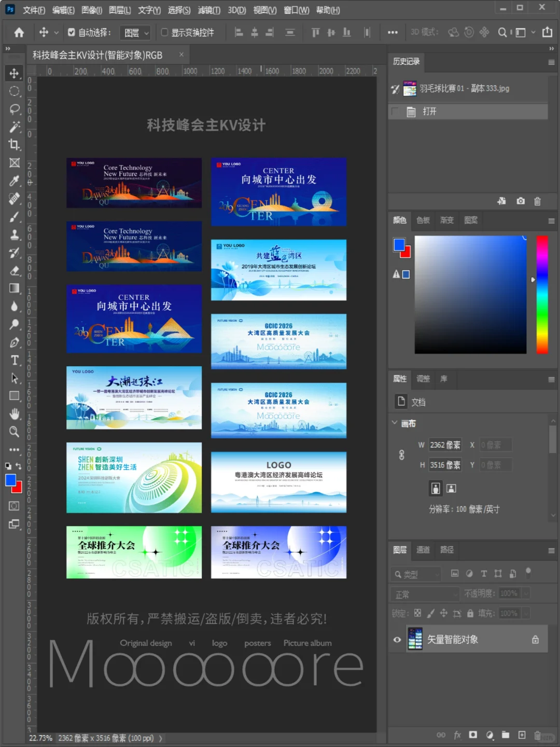Open the 滤镜(T) menu
560x747 pixels.
click(209, 10)
